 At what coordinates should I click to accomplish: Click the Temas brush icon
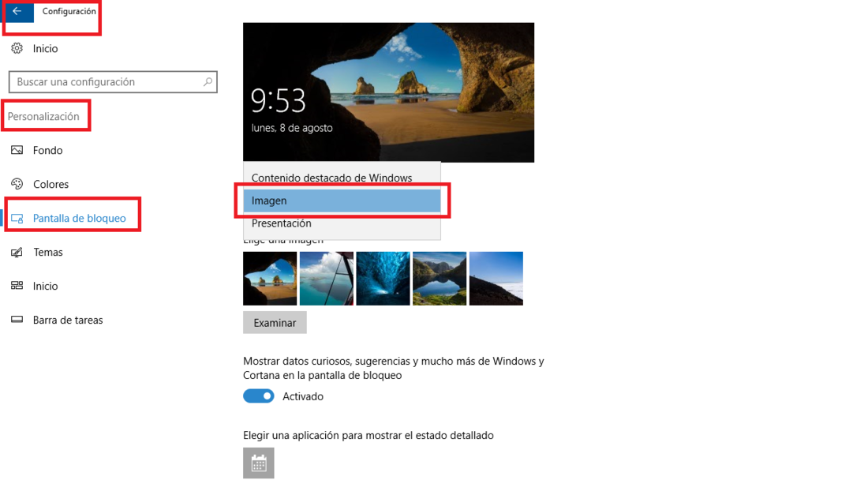pyautogui.click(x=17, y=252)
